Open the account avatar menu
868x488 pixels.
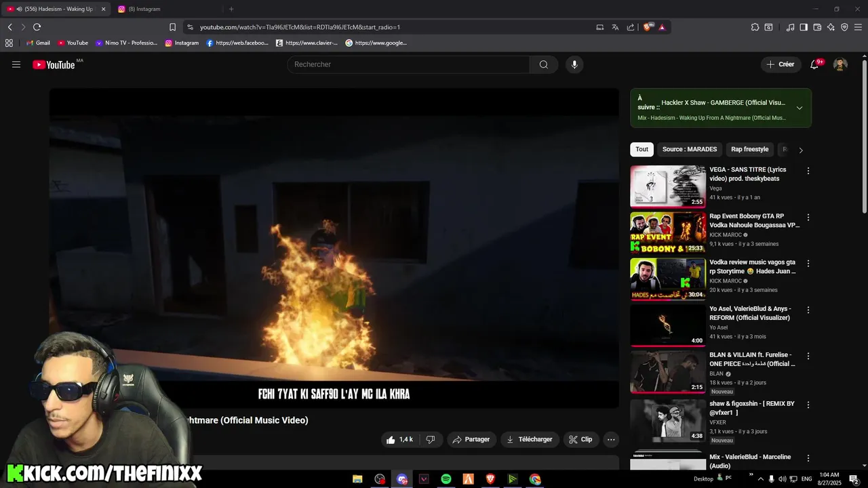(840, 64)
